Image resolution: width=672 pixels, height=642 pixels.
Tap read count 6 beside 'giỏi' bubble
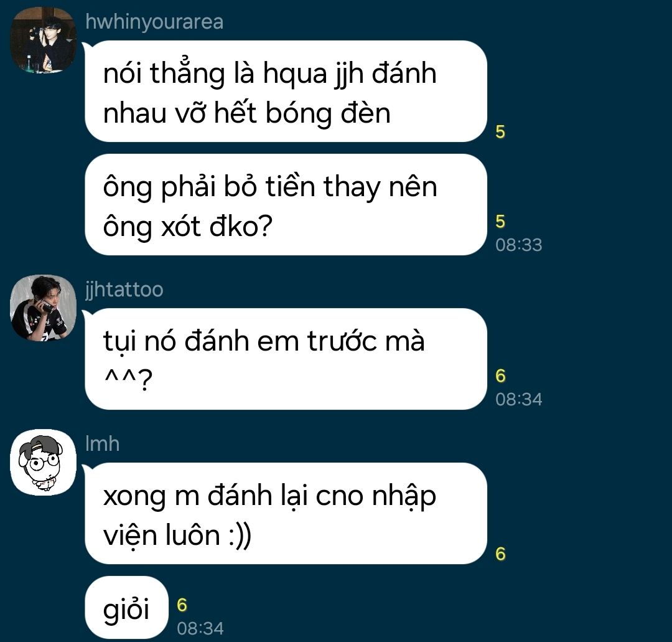pos(182,605)
